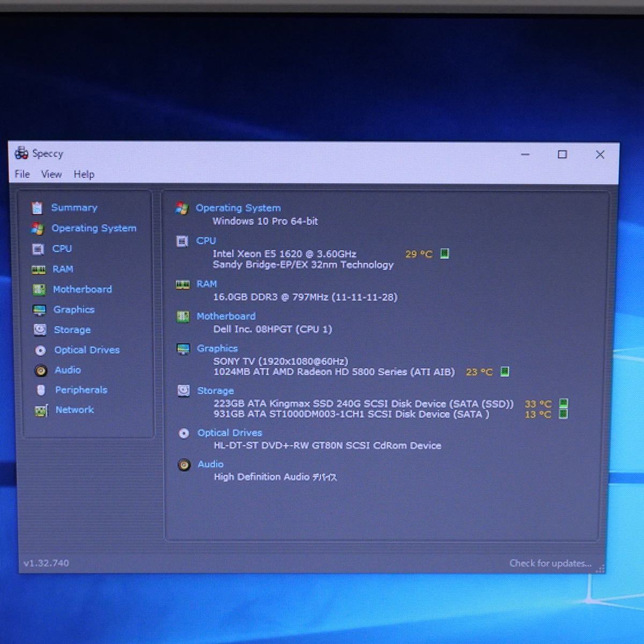Image resolution: width=644 pixels, height=644 pixels.
Task: Open the File menu
Action: pyautogui.click(x=22, y=174)
